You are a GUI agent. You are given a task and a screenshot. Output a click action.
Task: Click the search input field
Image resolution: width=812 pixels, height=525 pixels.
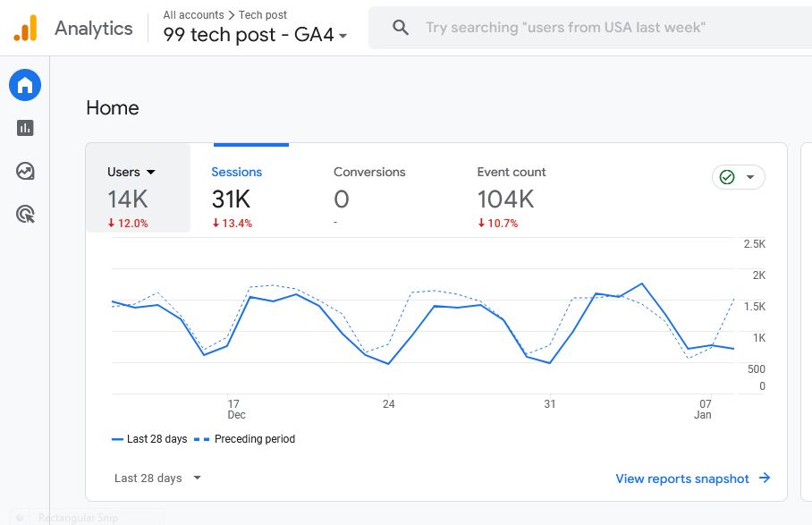pos(572,28)
